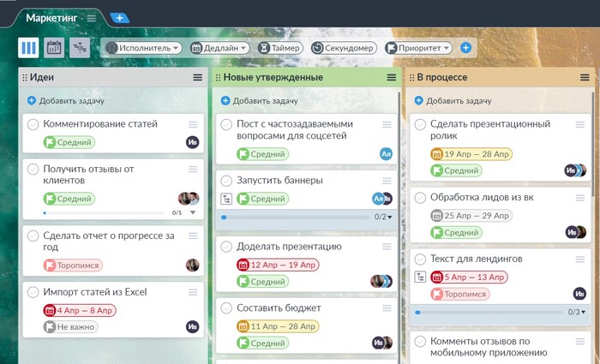
Task: Add a task to Новые утвержденные column
Action: (260, 101)
